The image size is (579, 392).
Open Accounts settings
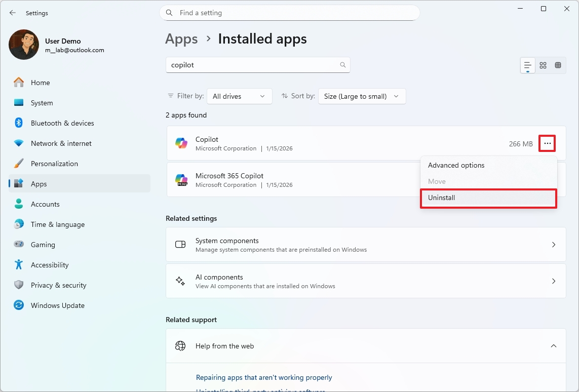click(x=45, y=204)
